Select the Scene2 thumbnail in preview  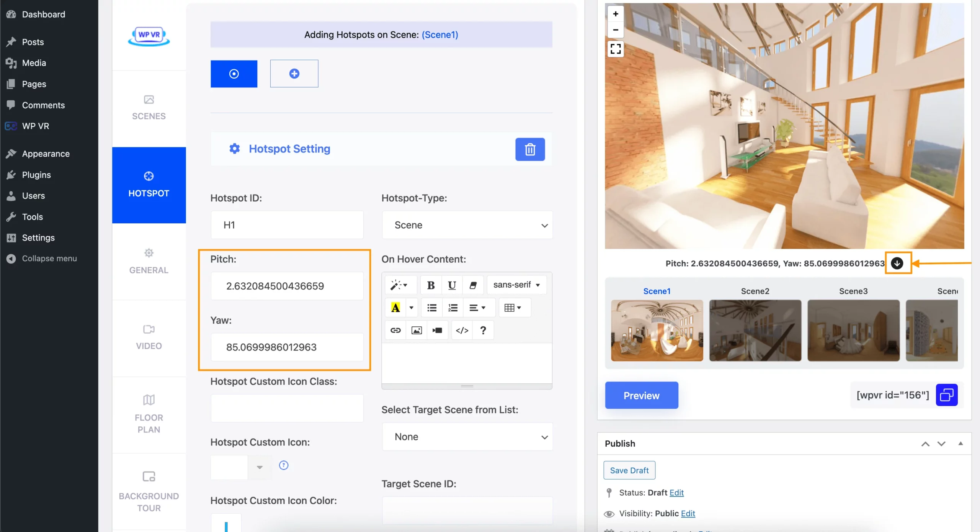tap(755, 330)
